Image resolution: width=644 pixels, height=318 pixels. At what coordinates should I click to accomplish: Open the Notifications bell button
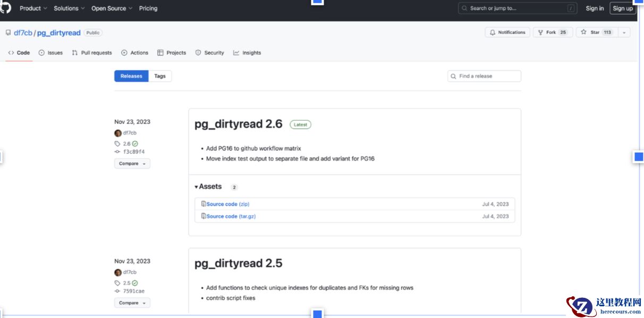507,32
